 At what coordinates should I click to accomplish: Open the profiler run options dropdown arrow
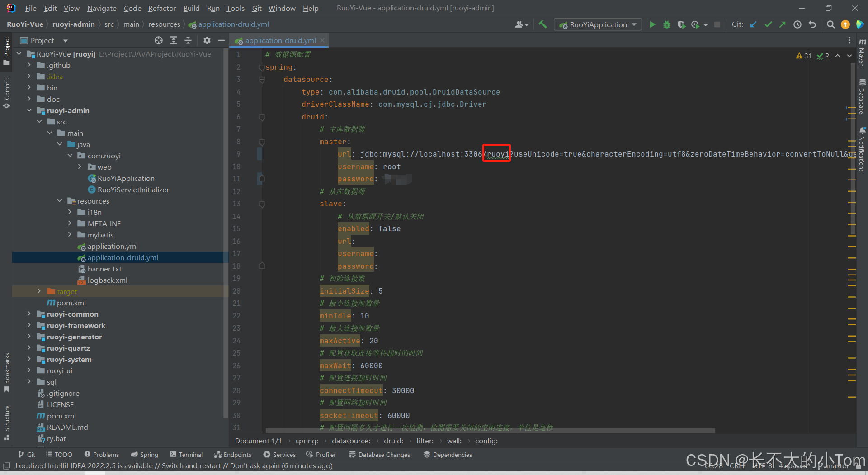pos(706,25)
